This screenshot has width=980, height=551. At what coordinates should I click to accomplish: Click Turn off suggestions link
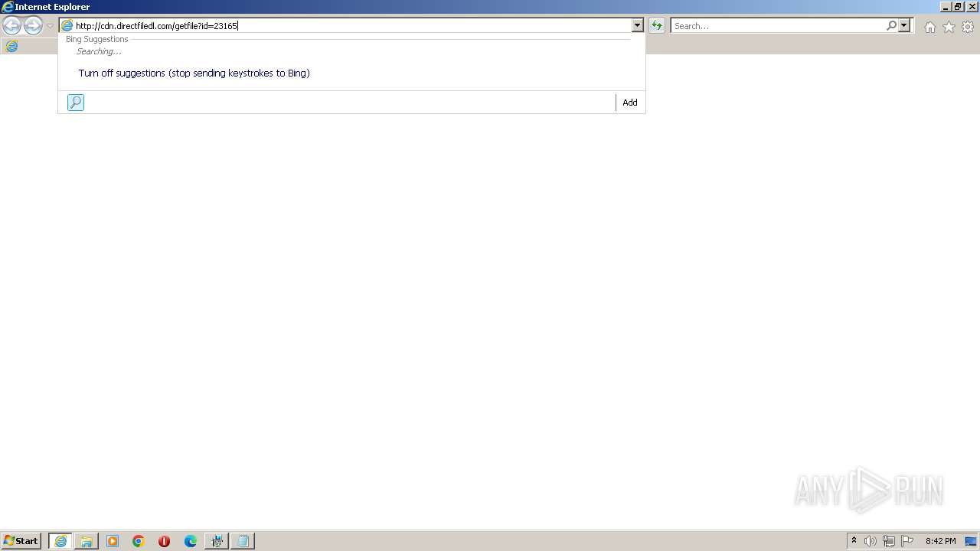coord(194,73)
